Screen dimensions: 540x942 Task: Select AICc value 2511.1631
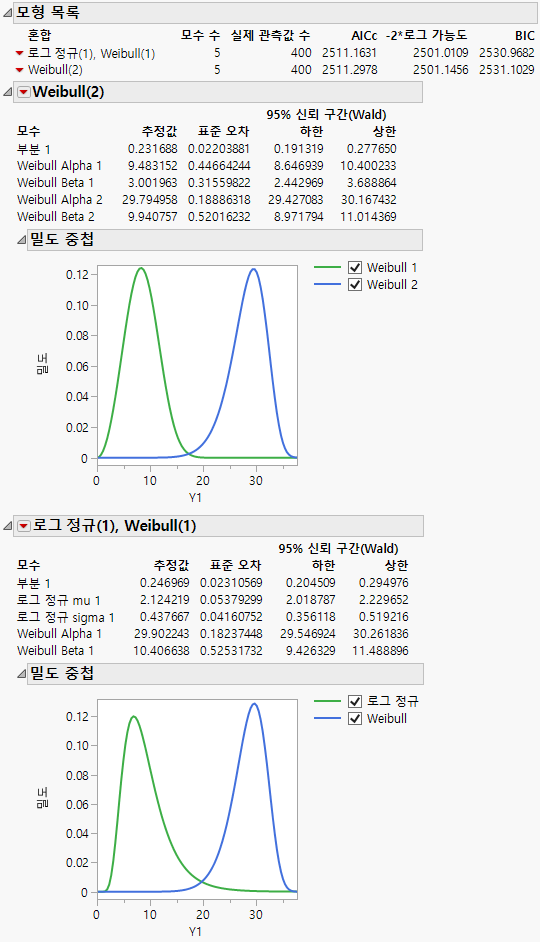350,53
